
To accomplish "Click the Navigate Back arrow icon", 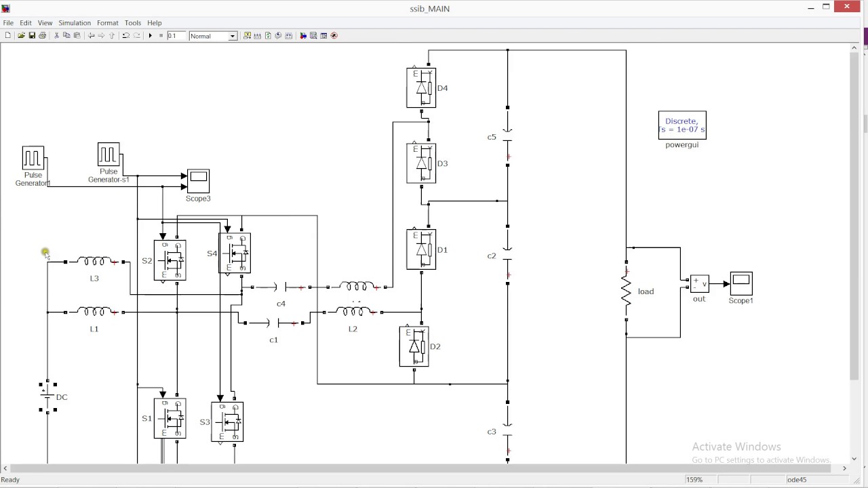I will pyautogui.click(x=91, y=35).
